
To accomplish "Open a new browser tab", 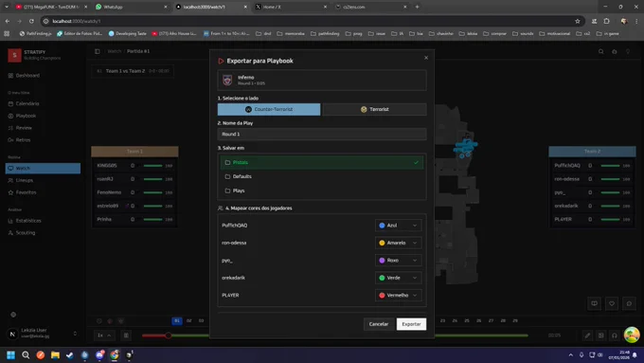I will coord(417,7).
